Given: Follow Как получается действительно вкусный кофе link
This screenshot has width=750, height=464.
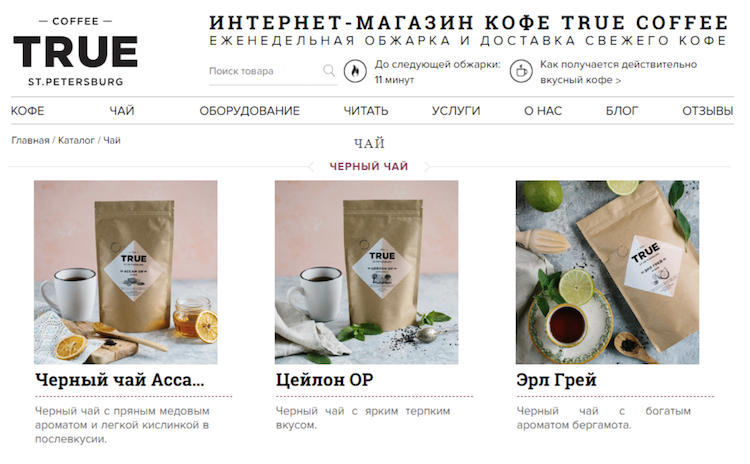Looking at the screenshot, I should 618,72.
